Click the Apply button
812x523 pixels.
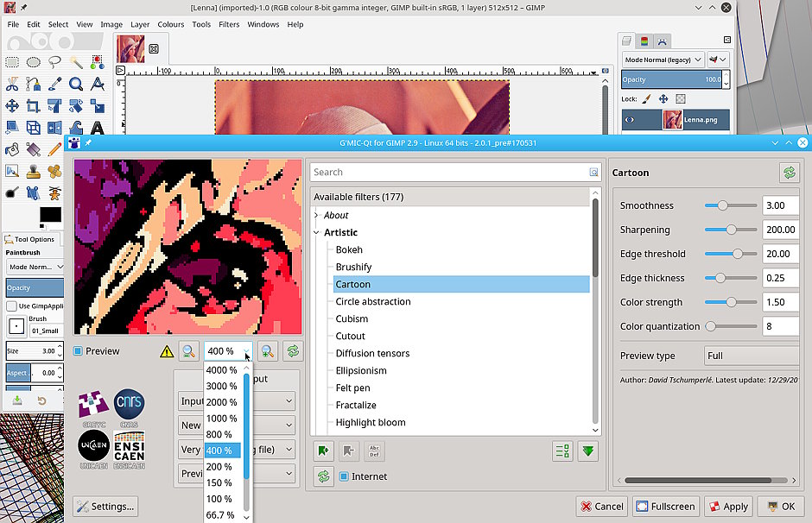point(728,507)
